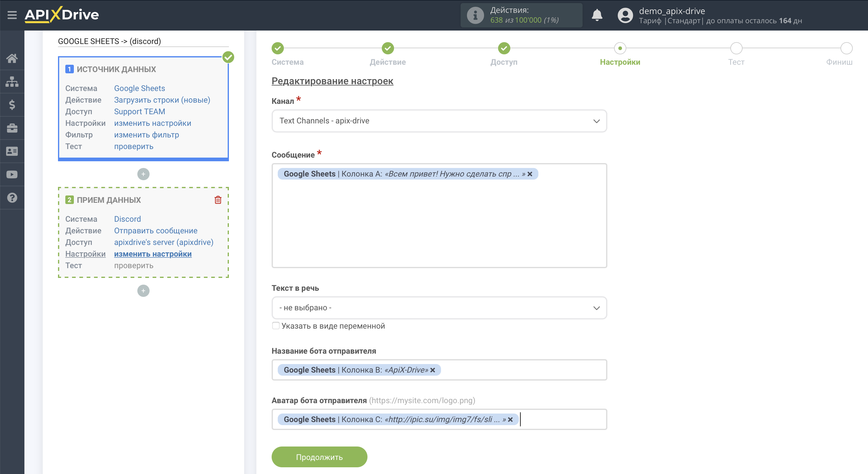Go to the Тест step
Screen dimensions: 868x474
tap(736, 49)
